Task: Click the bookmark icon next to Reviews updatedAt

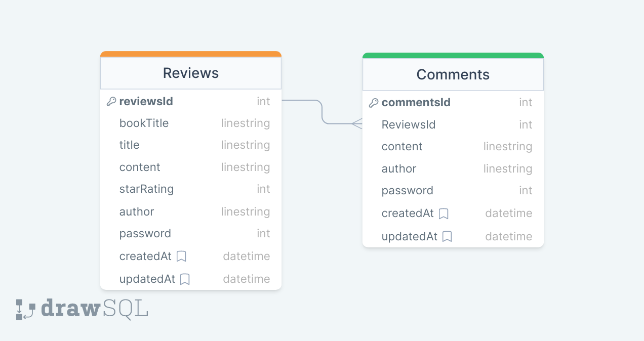Action: coord(185,279)
